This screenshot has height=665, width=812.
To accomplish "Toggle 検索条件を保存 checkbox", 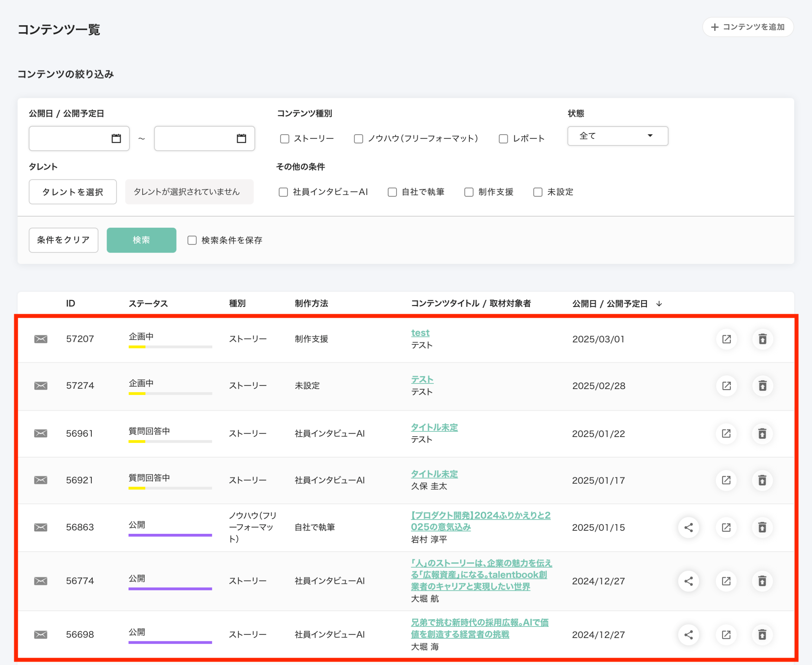I will [x=192, y=240].
